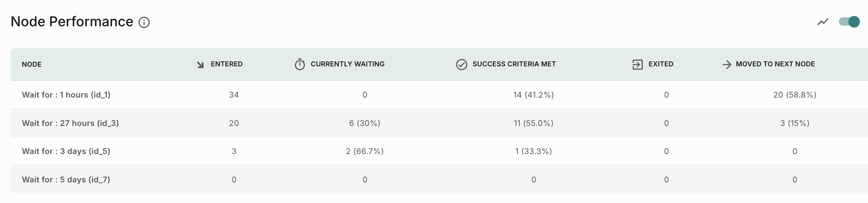Open the Wait for 5 days (id_7) node
The width and height of the screenshot is (868, 203).
coord(66,180)
